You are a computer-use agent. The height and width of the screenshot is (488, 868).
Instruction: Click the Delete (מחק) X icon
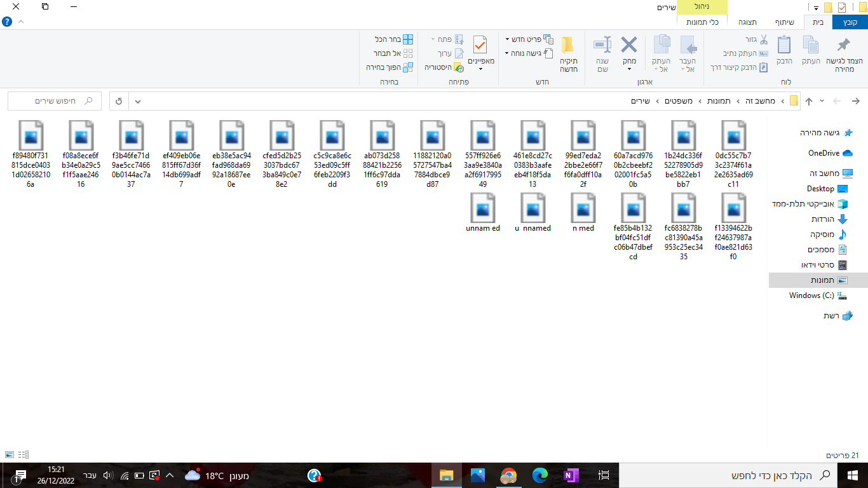[629, 44]
